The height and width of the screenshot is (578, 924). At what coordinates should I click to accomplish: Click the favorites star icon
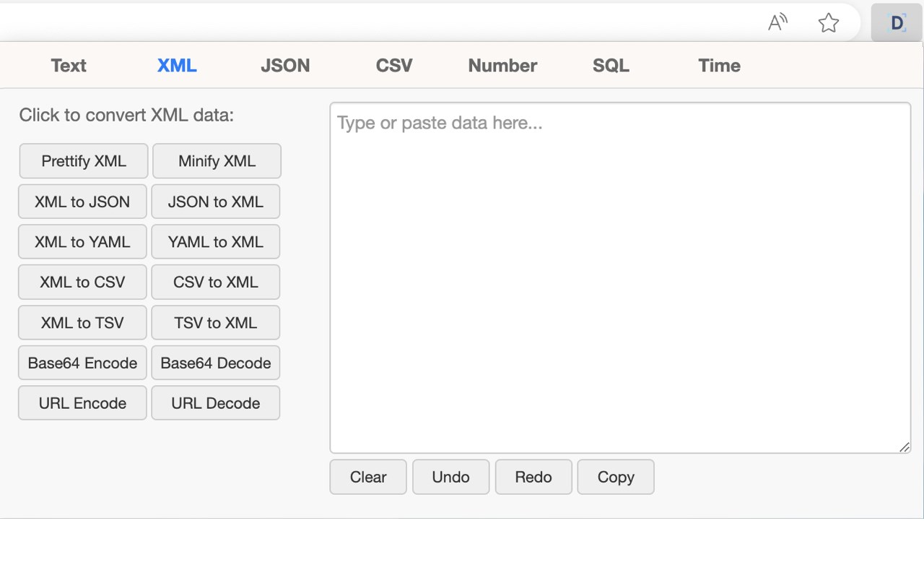pos(828,23)
